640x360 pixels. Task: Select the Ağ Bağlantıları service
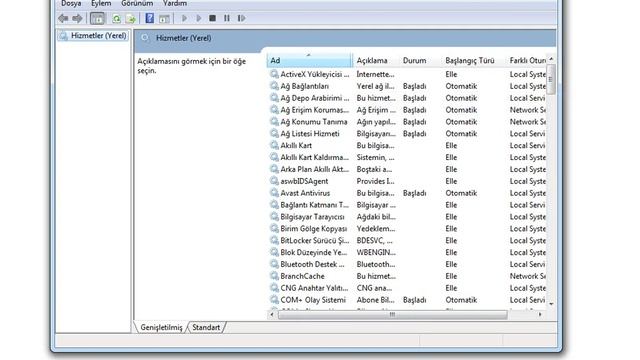point(304,86)
